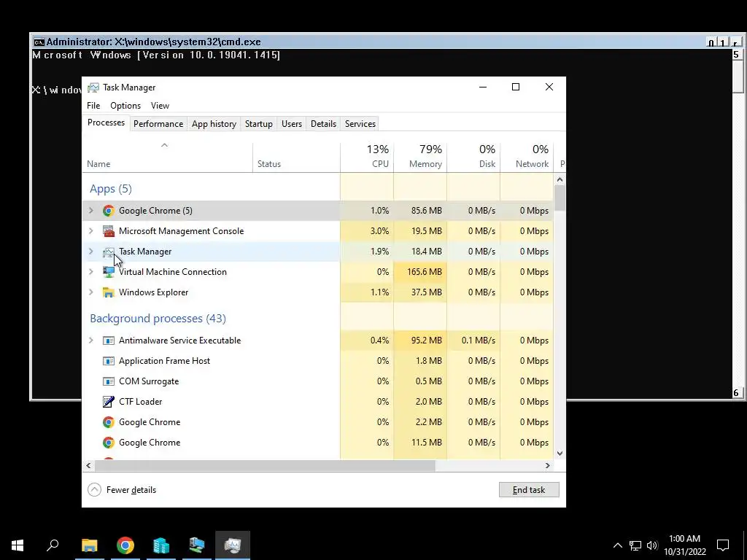Select the Processes tab
Viewport: 747px width, 560px height.
(x=106, y=122)
